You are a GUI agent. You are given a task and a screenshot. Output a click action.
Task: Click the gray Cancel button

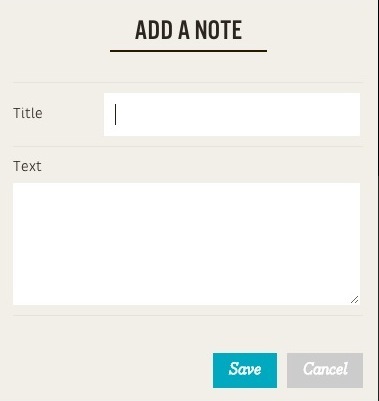click(x=325, y=370)
